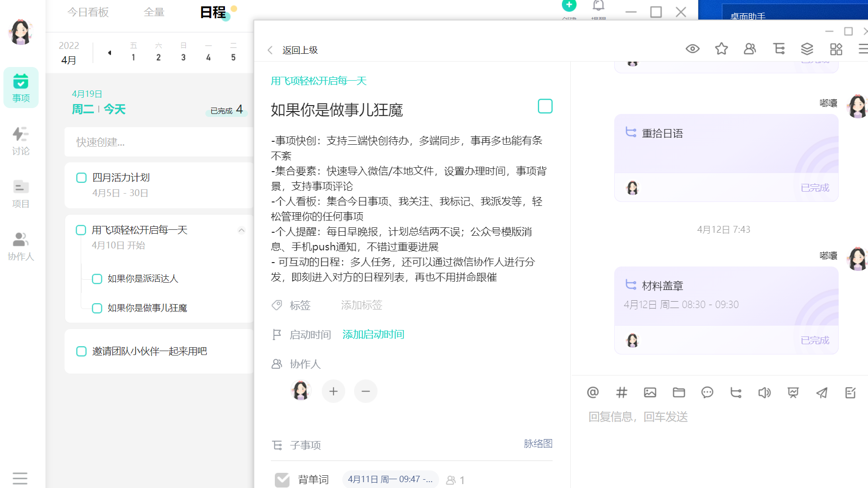
Task: Click the collaborator avatar under 协作人
Action: click(x=301, y=391)
